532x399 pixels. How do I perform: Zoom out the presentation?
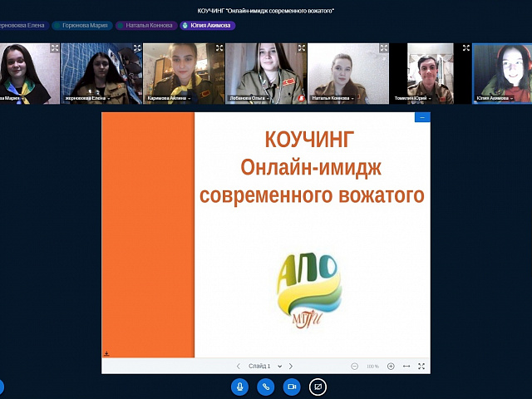pyautogui.click(x=355, y=366)
